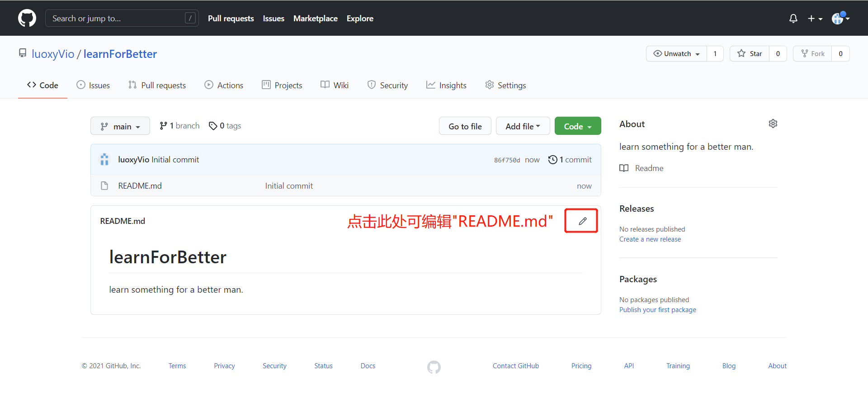Open the Terms footer link

177,366
